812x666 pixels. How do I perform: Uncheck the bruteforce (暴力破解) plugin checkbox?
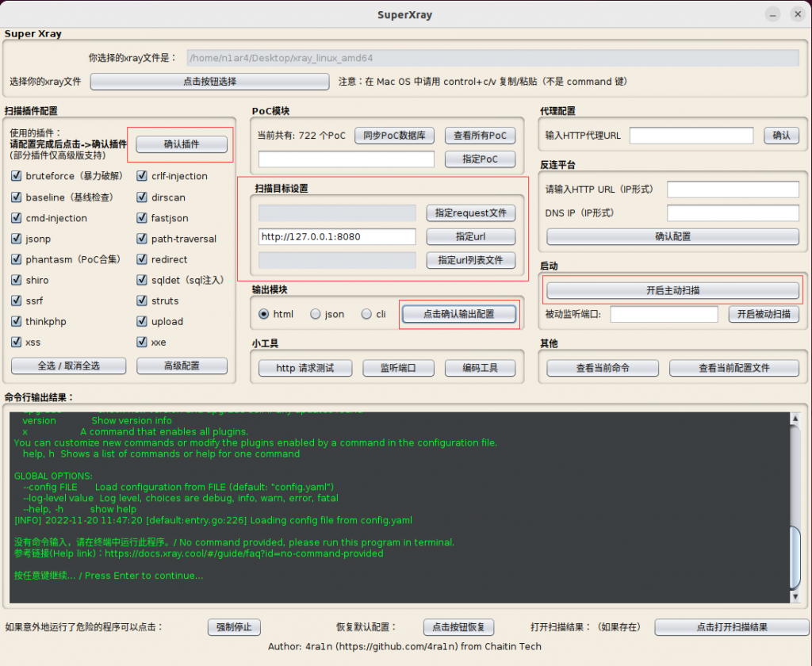click(17, 176)
